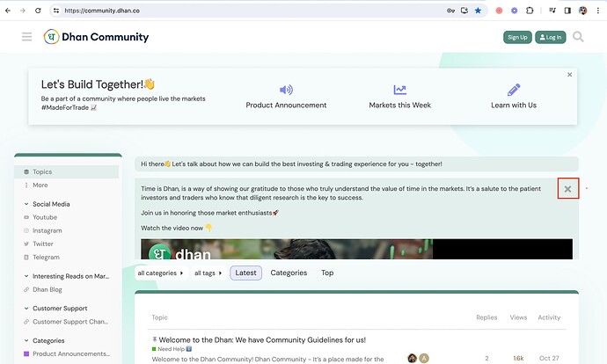Open the Youtube sidebar link
The width and height of the screenshot is (607, 364).
[45, 217]
